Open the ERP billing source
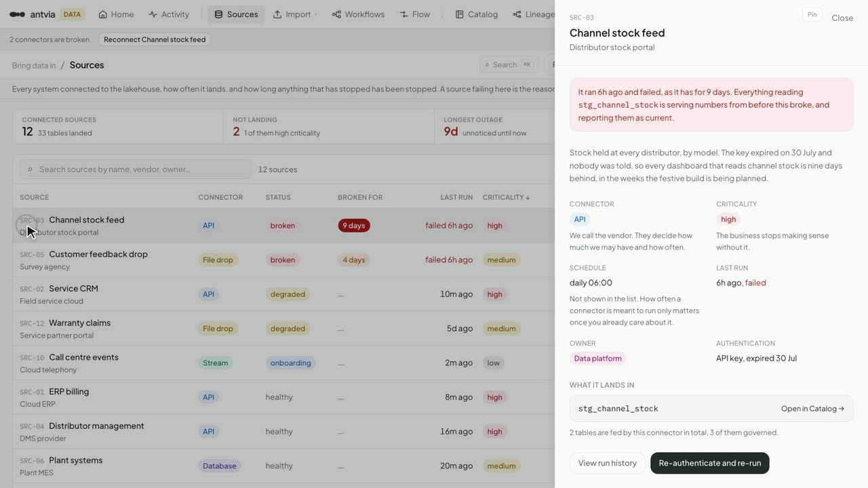Screen dimensions: 868x488 pos(283,397)
